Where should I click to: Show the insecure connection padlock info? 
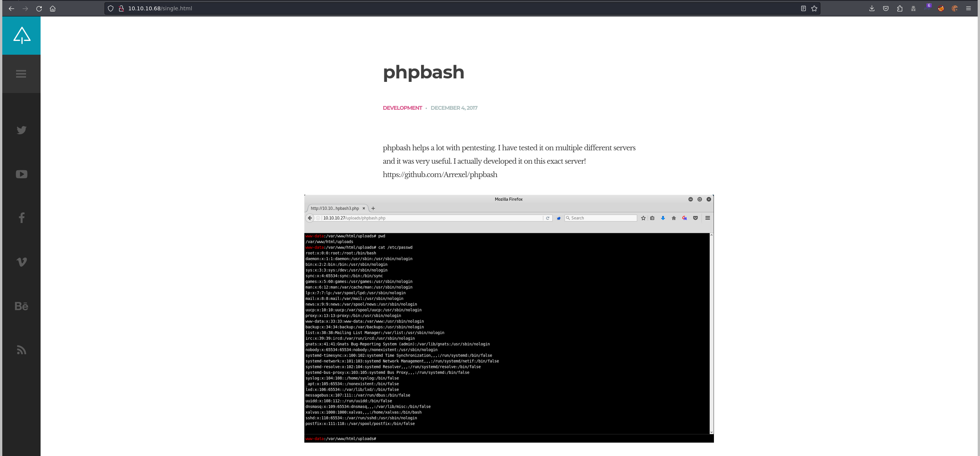point(121,8)
